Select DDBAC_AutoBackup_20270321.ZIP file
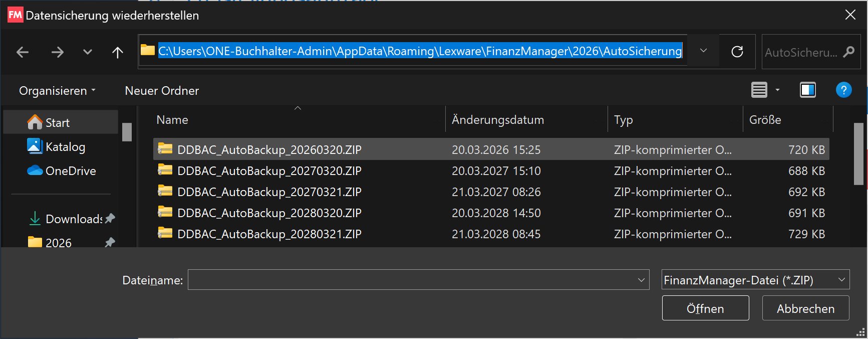Screen dimensions: 868x339 [x=269, y=192]
